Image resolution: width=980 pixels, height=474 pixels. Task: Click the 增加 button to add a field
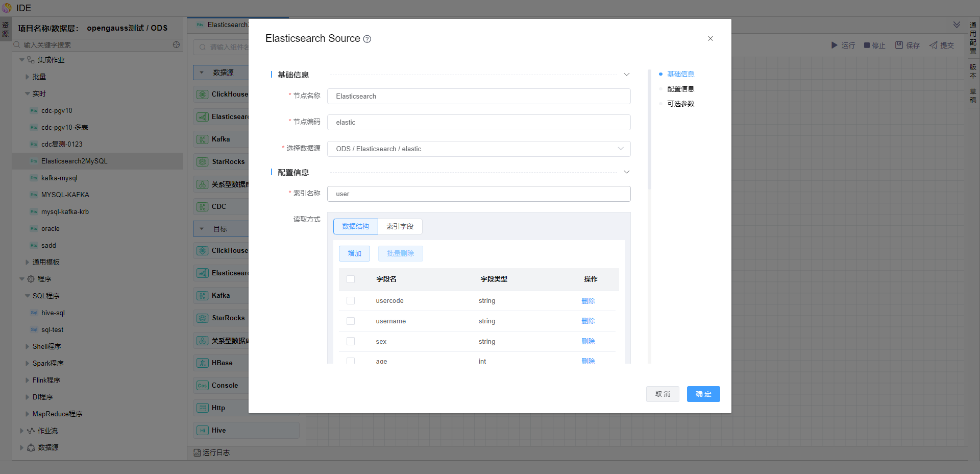(x=354, y=254)
